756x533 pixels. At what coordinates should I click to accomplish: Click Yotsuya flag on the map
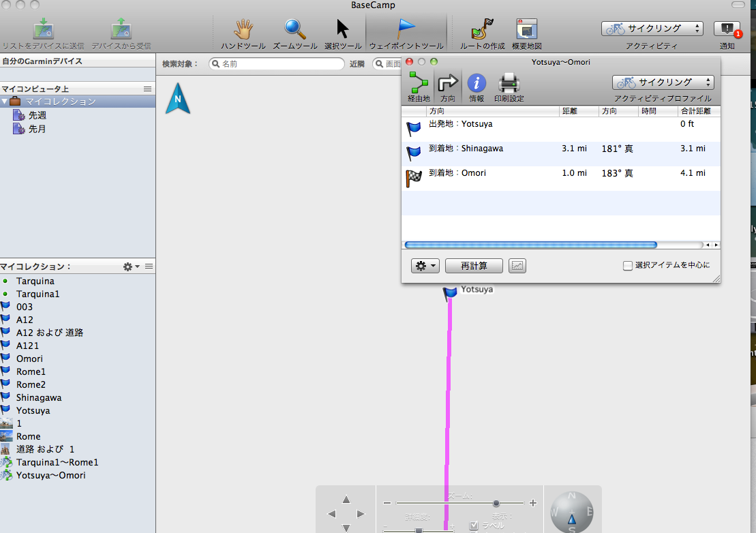[450, 292]
